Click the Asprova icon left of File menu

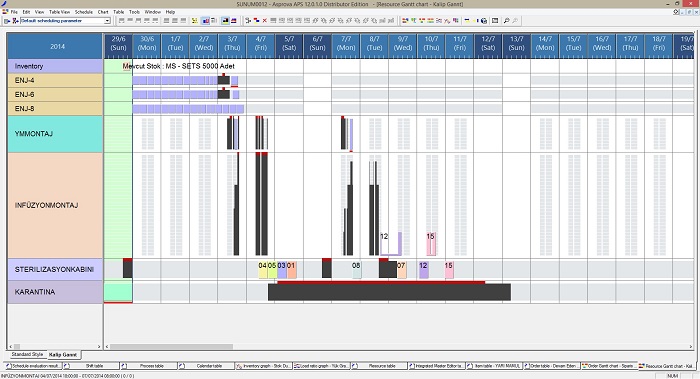tap(5, 12)
